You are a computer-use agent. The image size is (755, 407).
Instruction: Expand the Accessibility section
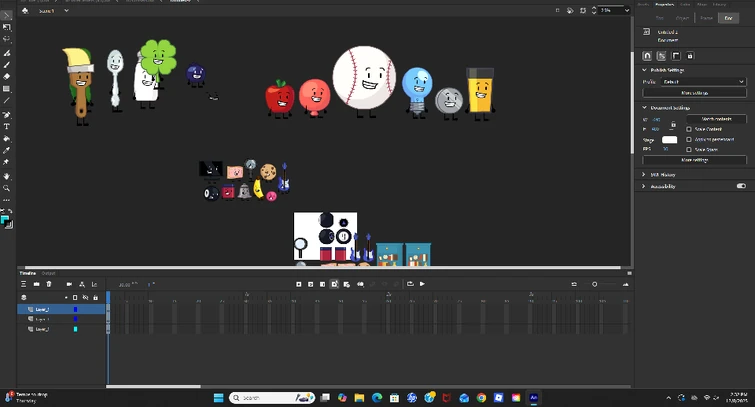click(644, 186)
